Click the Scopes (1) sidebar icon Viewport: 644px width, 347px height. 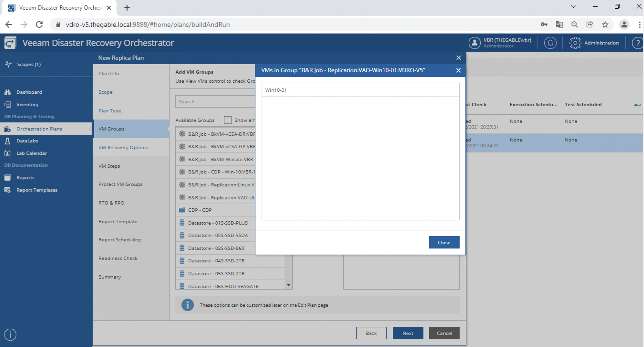(8, 64)
